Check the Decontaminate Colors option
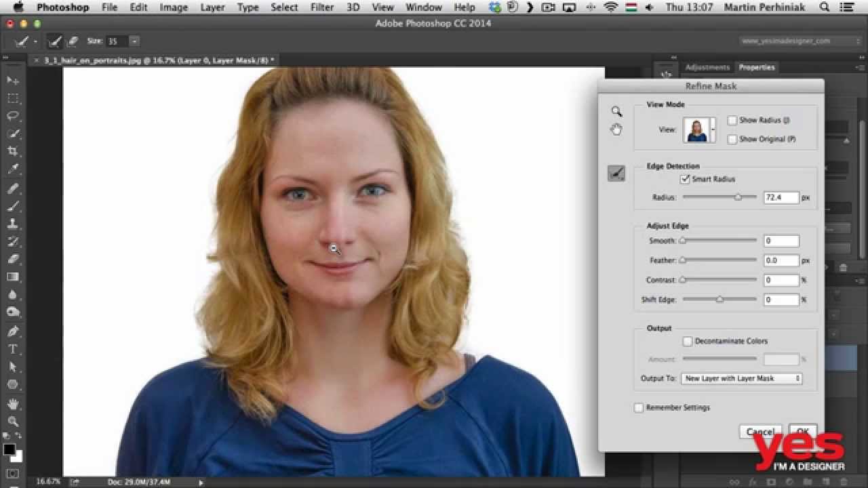This screenshot has width=868, height=488. click(x=688, y=341)
